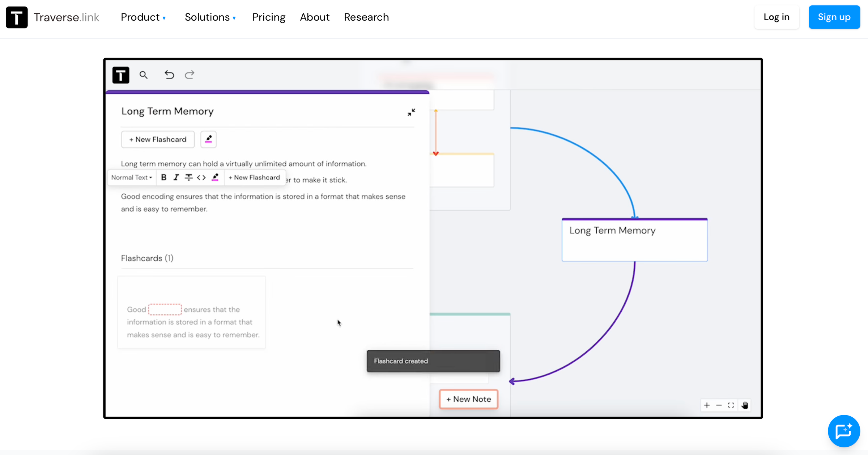Toggle italic formatting in text toolbar
Image resolution: width=868 pixels, height=455 pixels.
pyautogui.click(x=176, y=177)
